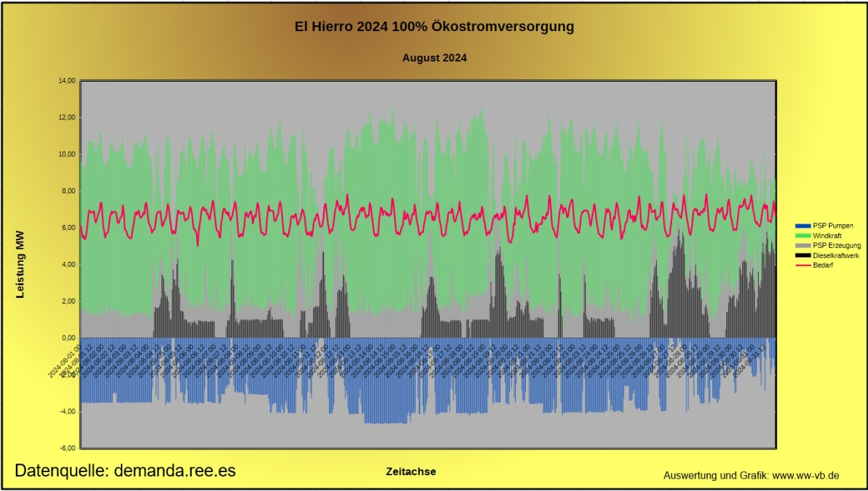The height and width of the screenshot is (491, 868).
Task: Select the gray PSP Erzeugung legend swatch
Action: pyautogui.click(x=803, y=246)
